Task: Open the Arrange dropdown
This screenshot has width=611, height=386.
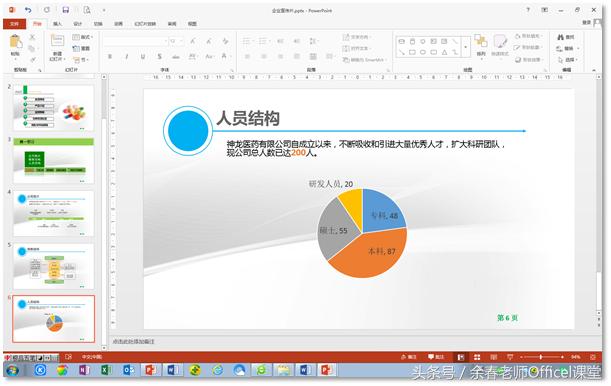Action: (481, 46)
